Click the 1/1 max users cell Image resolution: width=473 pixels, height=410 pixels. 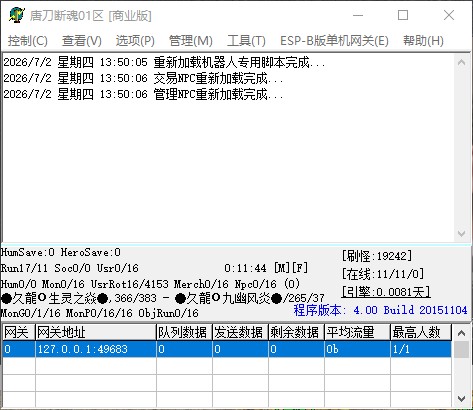pyautogui.click(x=421, y=349)
